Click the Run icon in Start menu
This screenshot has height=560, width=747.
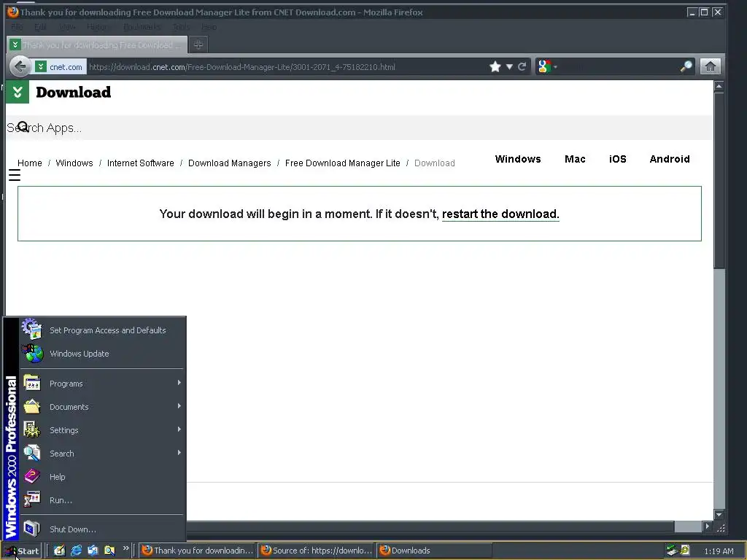[x=32, y=499]
